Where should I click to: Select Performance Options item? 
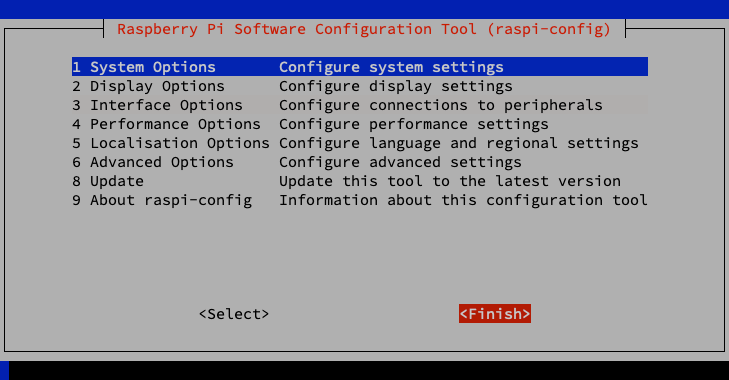click(x=360, y=124)
